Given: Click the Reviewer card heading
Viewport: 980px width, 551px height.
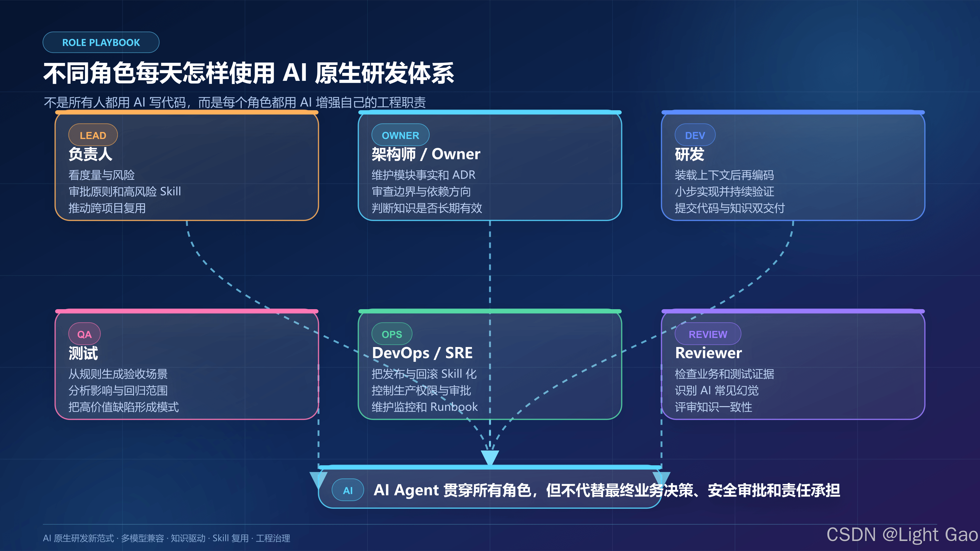Looking at the screenshot, I should click(708, 353).
